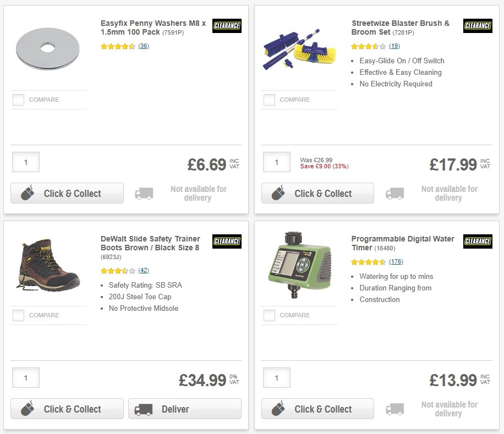Click the quantity input for the Blaster Brush set
Viewport: 504px width, 434px height.
(276, 162)
